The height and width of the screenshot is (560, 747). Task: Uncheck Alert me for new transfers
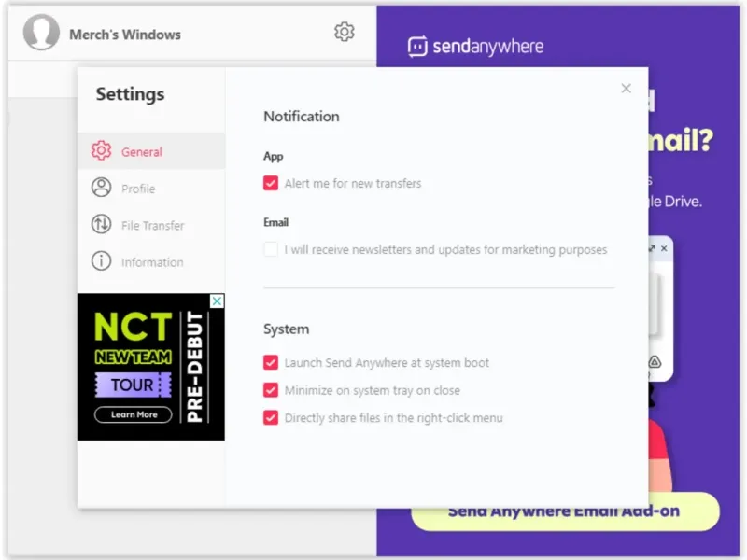271,183
